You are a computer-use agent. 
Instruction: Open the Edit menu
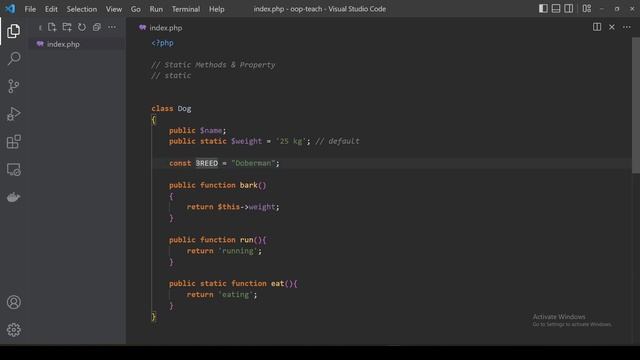(x=51, y=9)
